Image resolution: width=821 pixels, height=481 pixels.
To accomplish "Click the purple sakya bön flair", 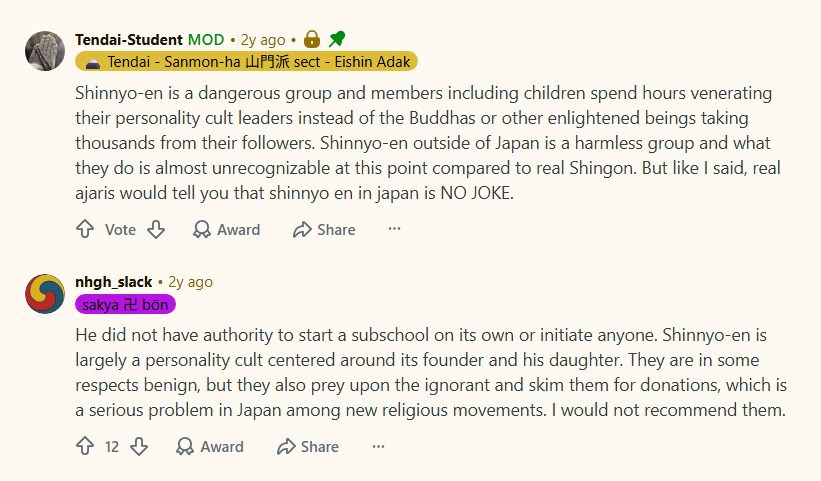I will (125, 305).
